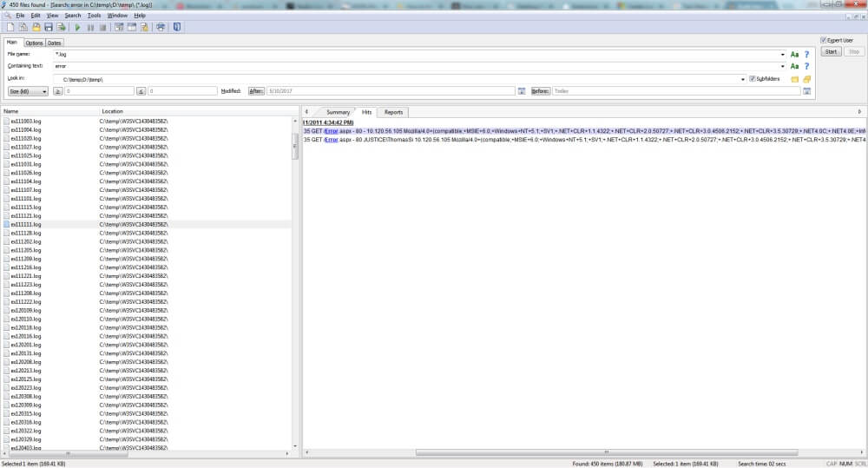Open help question mark beside File name
Image resolution: width=868 pixels, height=468 pixels.
(806, 55)
